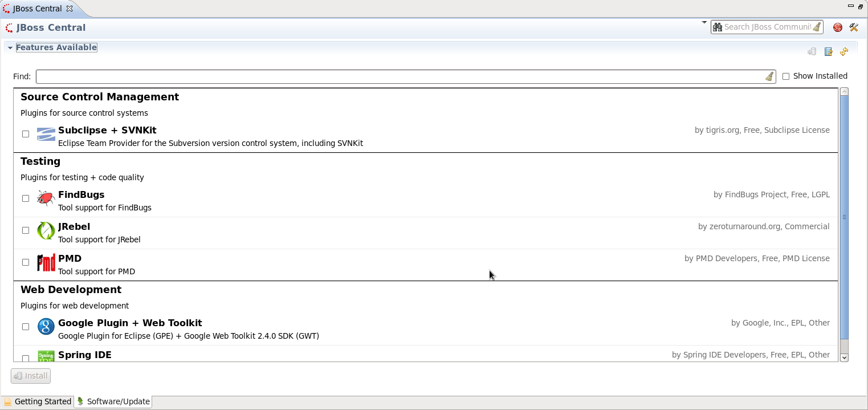
Task: Click 'by Spring IDE Developers, Free, EPL, Other' text
Action: coord(751,355)
